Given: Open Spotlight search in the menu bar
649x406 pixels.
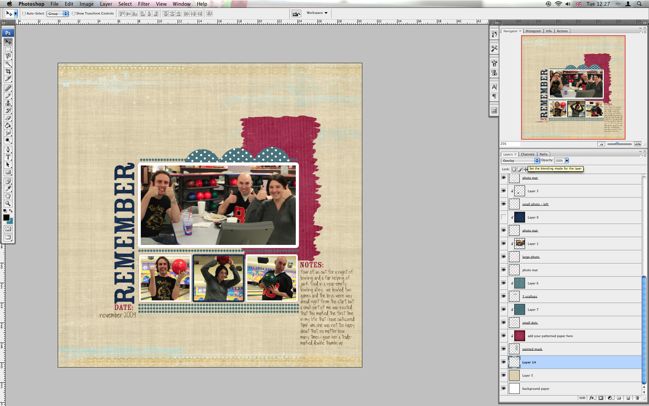Looking at the screenshot, I should pyautogui.click(x=640, y=4).
